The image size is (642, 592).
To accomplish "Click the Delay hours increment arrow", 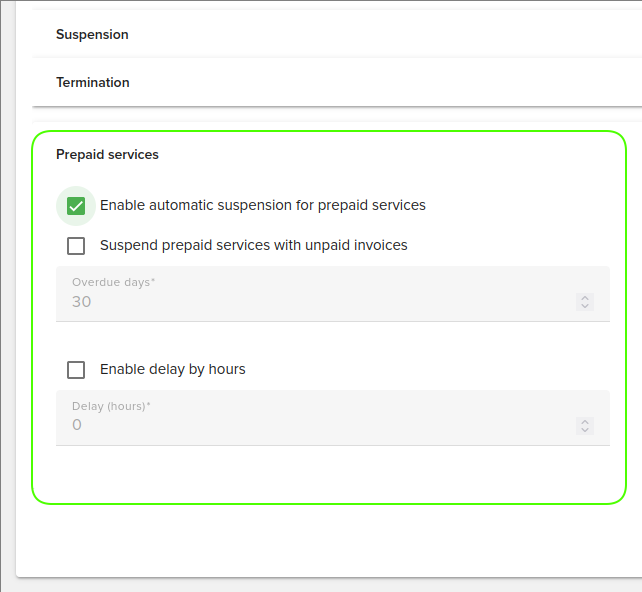I will (x=586, y=421).
